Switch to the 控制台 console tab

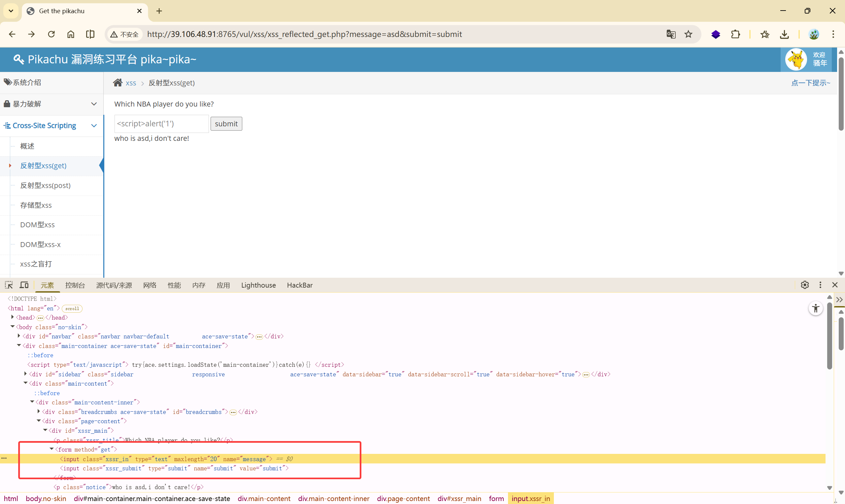tap(75, 285)
